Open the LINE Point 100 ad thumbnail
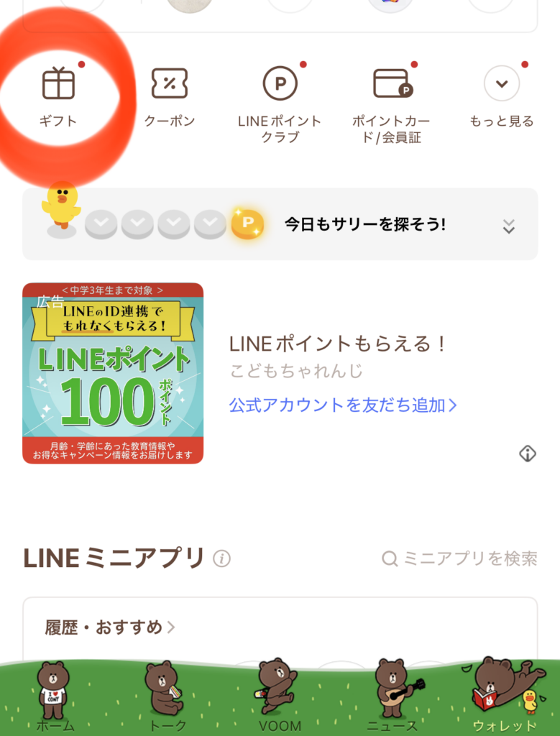The image size is (560, 736). coord(113,373)
